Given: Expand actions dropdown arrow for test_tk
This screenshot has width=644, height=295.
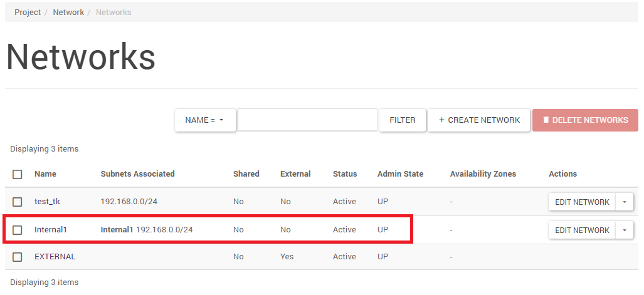Looking at the screenshot, I should click(625, 202).
